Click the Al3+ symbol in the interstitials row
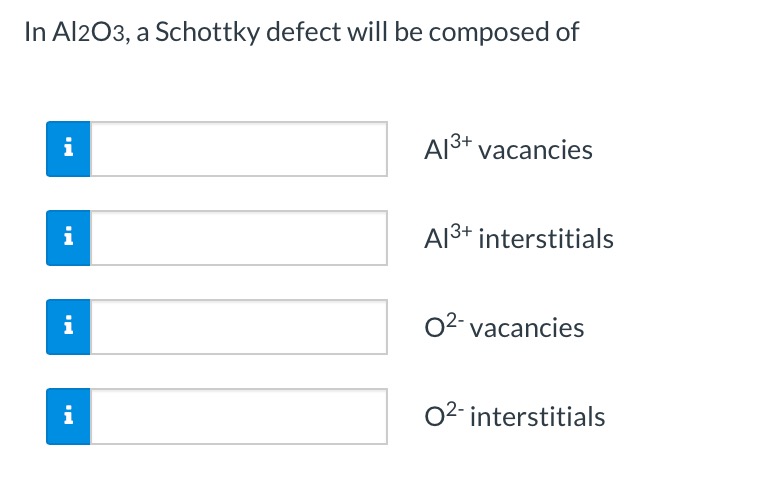 (448, 238)
